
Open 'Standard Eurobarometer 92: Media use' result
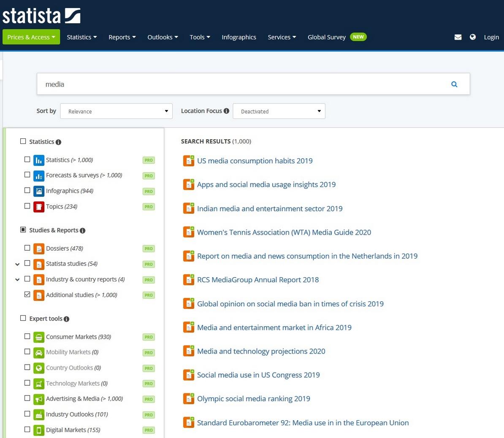(x=303, y=422)
